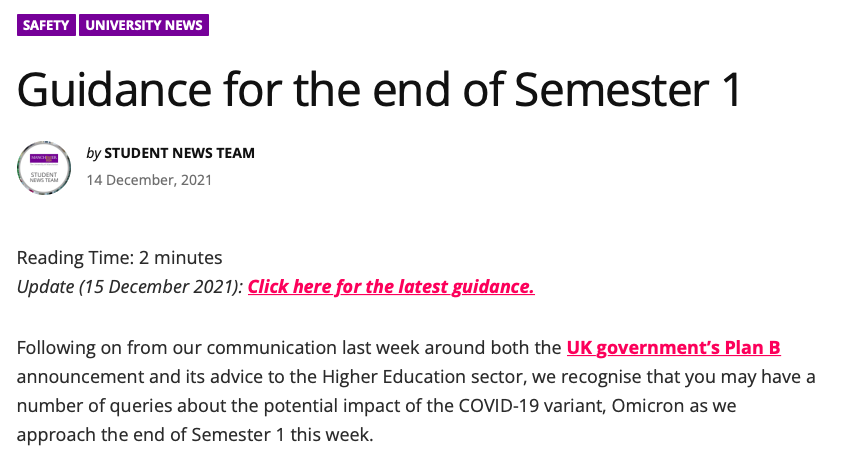The image size is (862, 469).
Task: Click the 14 December, 2021 date
Action: (149, 180)
